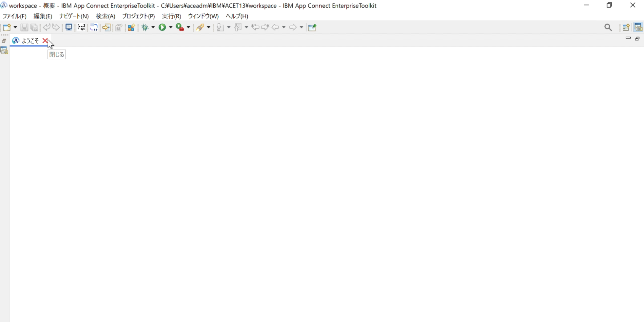Close the ようこそ tab with red X
Viewport: 644px width, 322px height.
[45, 41]
